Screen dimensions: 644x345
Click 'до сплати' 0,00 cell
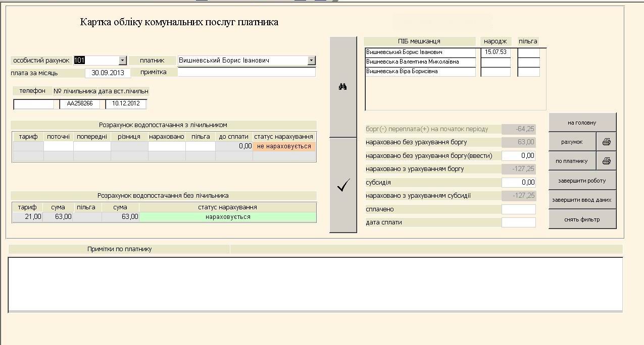click(x=234, y=146)
